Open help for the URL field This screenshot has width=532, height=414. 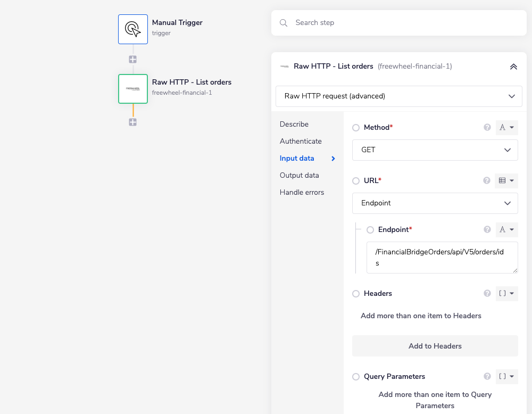pos(487,181)
